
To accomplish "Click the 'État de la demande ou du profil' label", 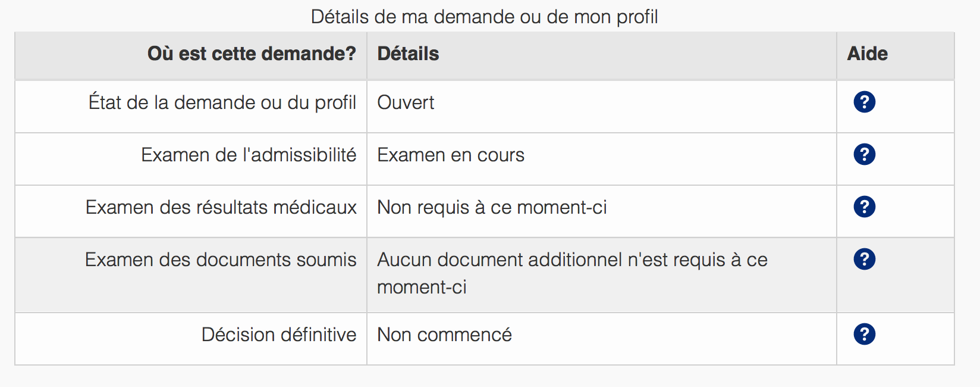I will [x=222, y=102].
